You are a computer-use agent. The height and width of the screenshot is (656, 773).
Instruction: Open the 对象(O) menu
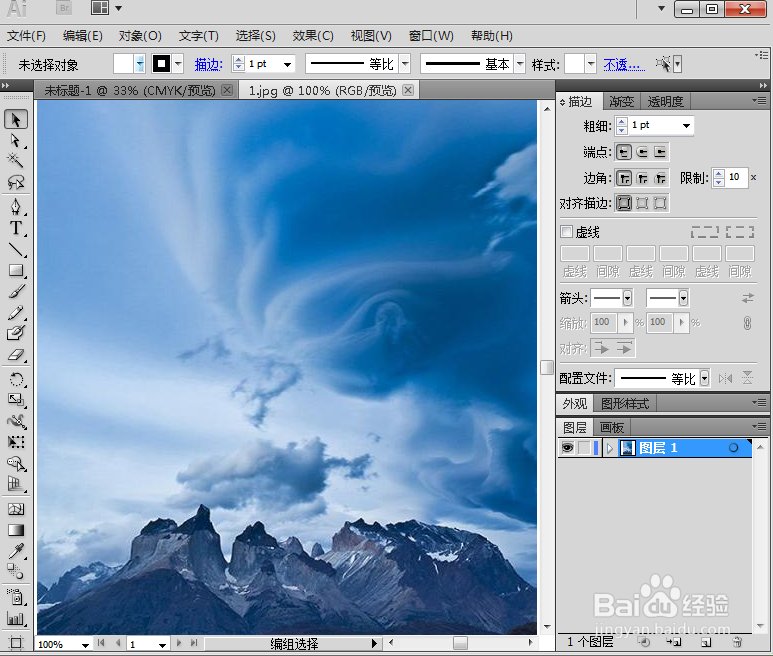[x=140, y=36]
